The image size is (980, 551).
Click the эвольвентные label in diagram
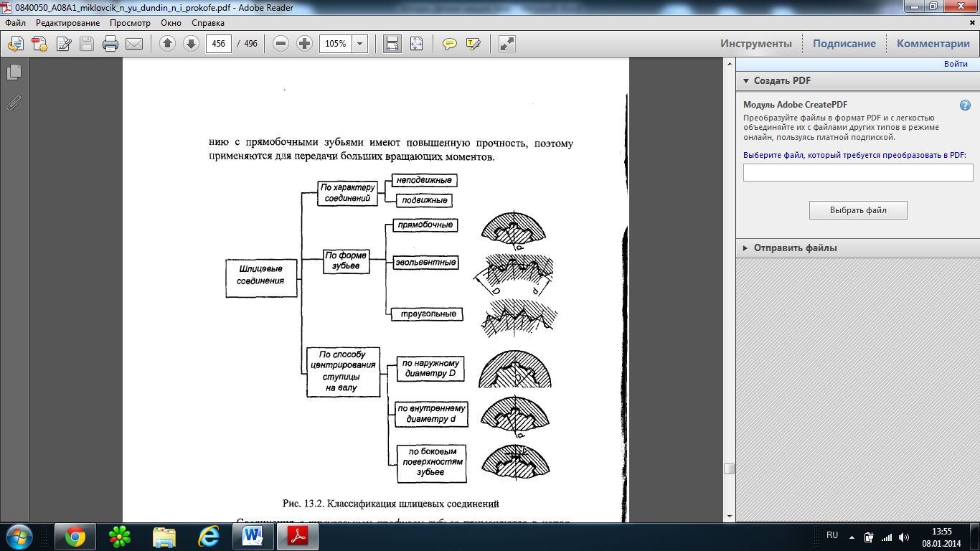tap(425, 263)
